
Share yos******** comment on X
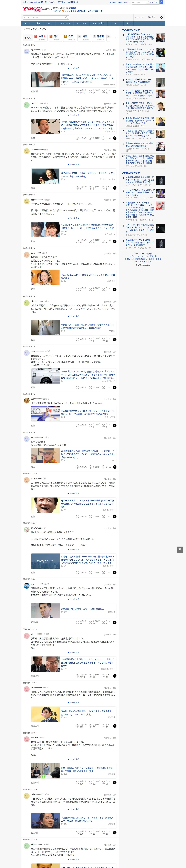115,289
